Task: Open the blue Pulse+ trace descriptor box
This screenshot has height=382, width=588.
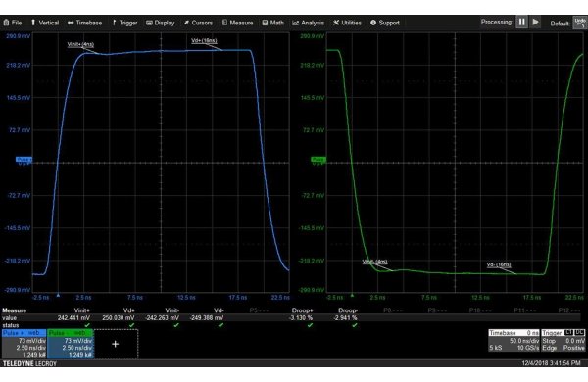Action: (24, 344)
